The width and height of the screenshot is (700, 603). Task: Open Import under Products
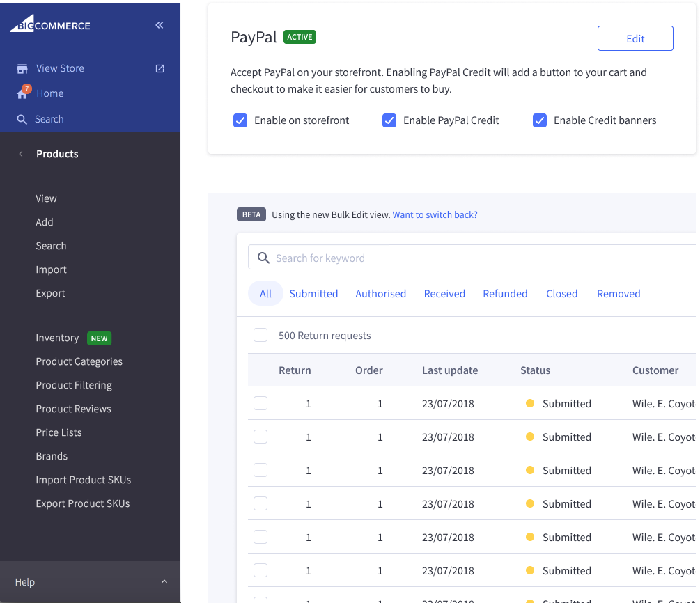51,269
